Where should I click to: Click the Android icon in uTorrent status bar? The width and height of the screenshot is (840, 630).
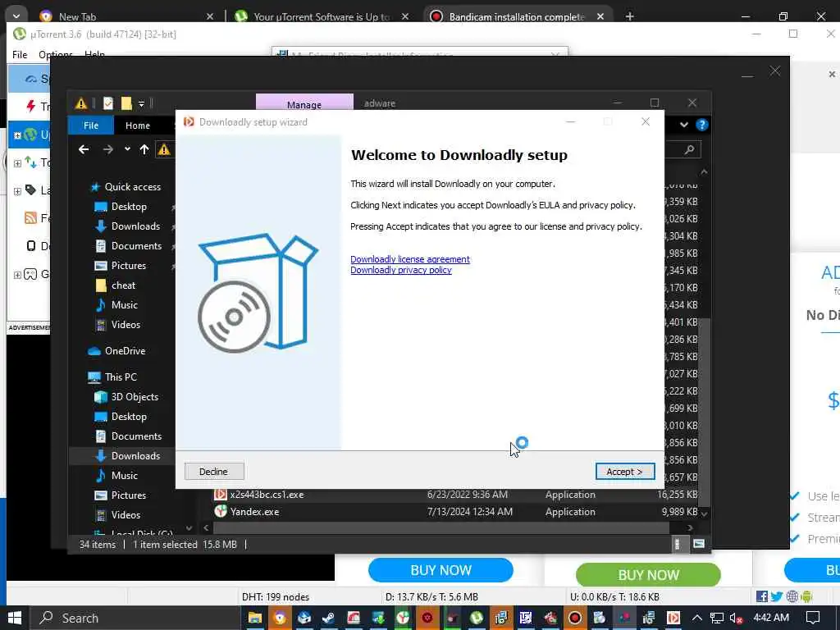pyautogui.click(x=807, y=596)
